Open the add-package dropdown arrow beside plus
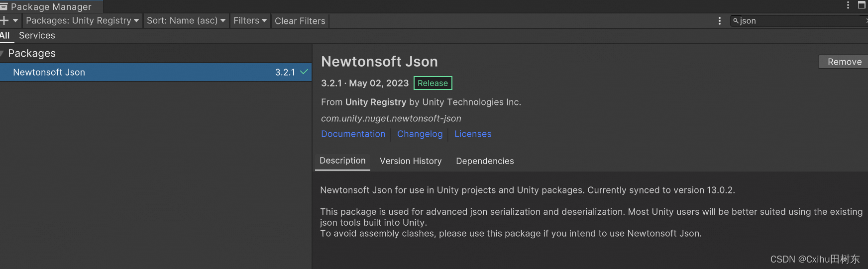The width and height of the screenshot is (868, 269). [x=15, y=20]
